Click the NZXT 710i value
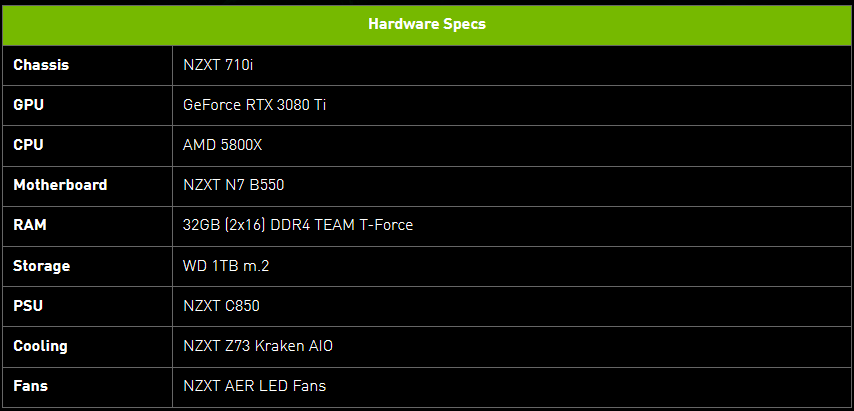The width and height of the screenshot is (854, 411). [218, 65]
